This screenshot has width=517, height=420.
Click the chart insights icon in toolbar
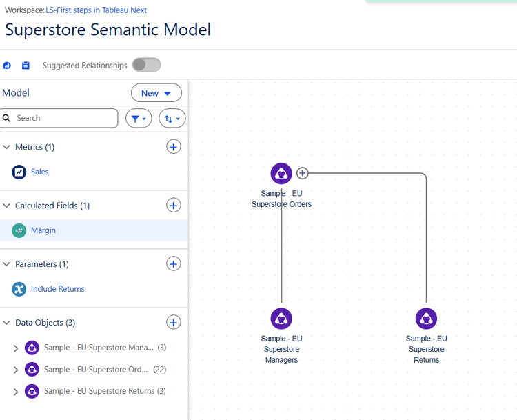[7, 66]
